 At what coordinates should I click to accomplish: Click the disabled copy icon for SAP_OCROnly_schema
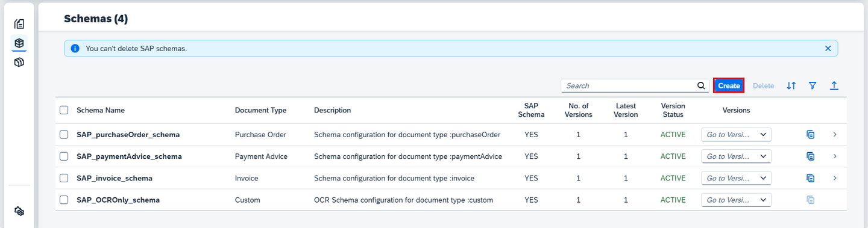pos(811,200)
